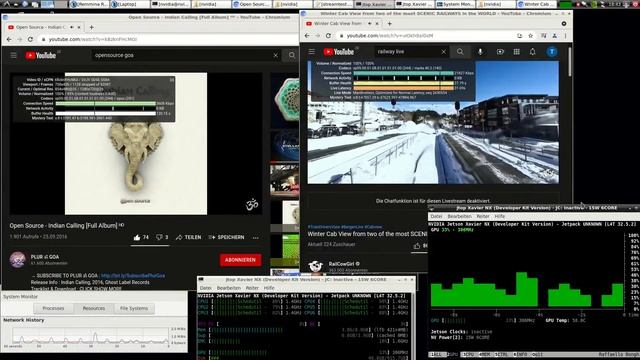Image resolution: width=640 pixels, height=360 pixels.
Task: Click TEILEN share button
Action: tap(188, 237)
